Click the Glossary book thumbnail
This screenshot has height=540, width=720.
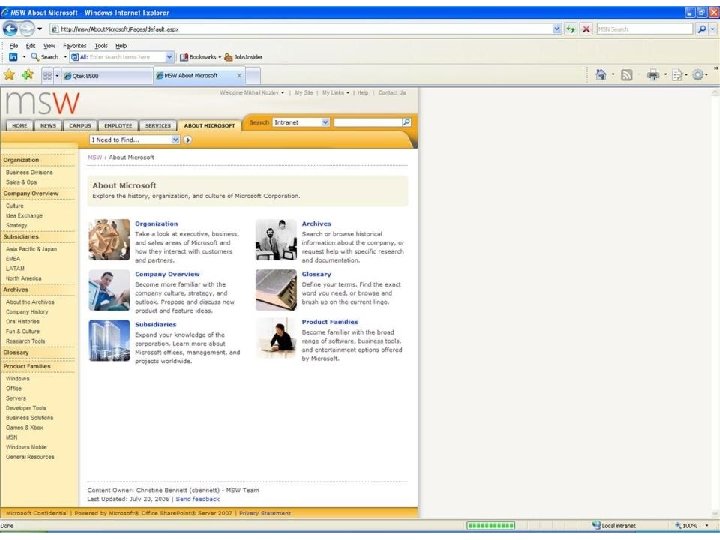[276, 290]
